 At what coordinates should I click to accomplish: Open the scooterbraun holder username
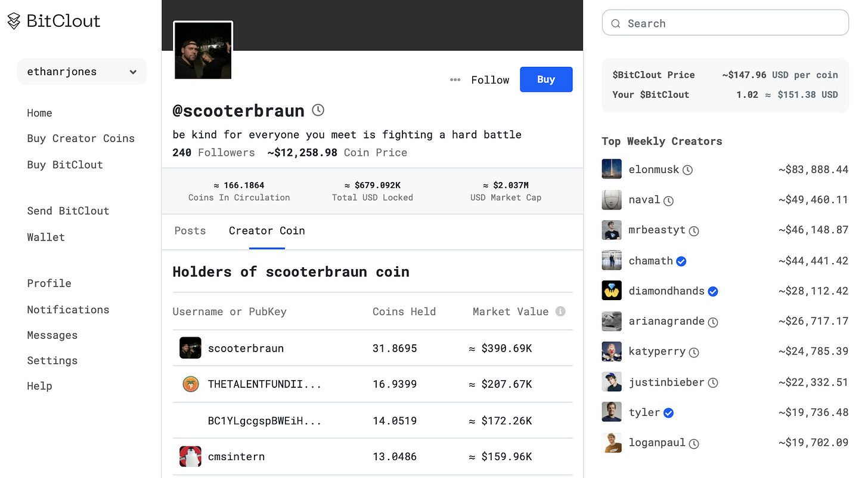[246, 348]
